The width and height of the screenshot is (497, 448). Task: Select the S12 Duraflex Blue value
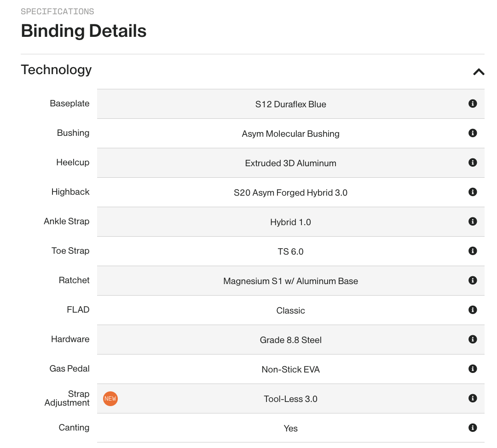tap(290, 105)
